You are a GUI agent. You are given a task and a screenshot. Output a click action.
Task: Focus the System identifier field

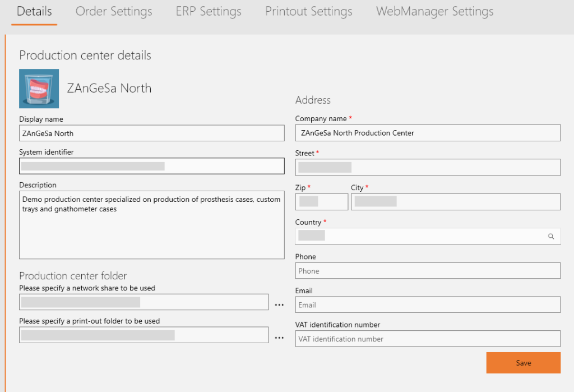(x=151, y=166)
